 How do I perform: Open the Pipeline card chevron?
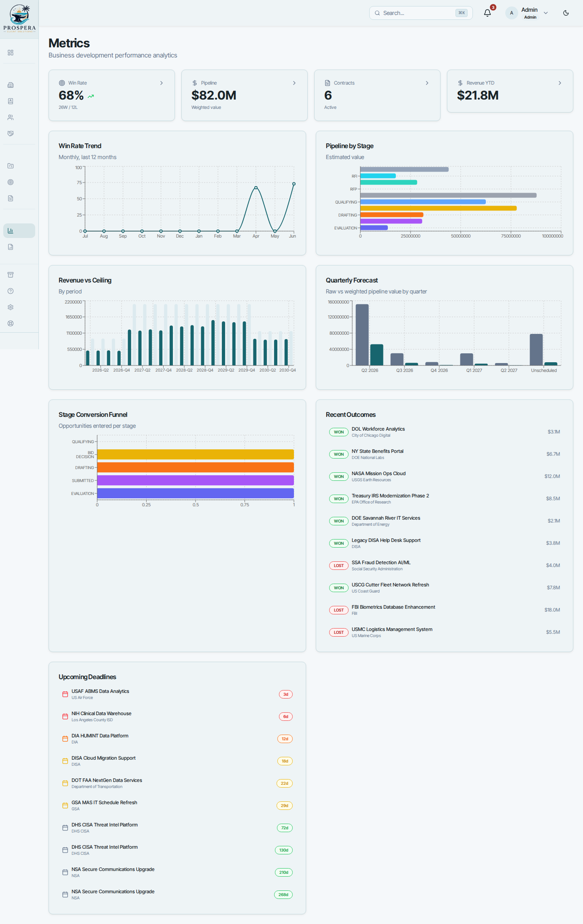pos(294,83)
